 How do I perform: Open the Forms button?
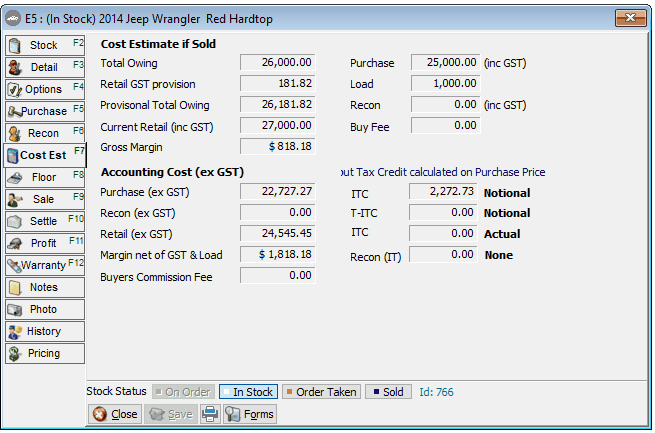coord(250,414)
